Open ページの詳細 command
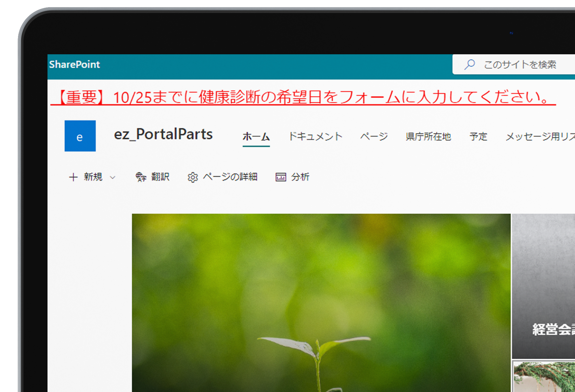This screenshot has width=575, height=392. [230, 177]
